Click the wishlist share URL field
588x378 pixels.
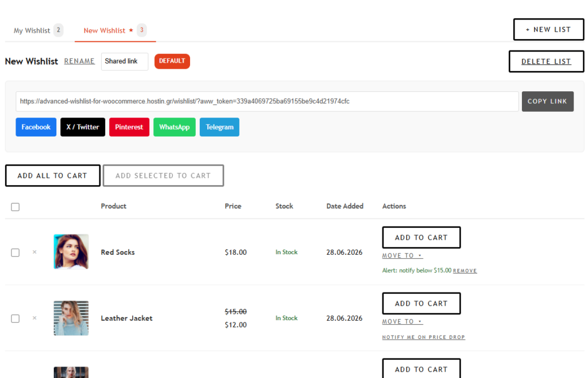(267, 101)
